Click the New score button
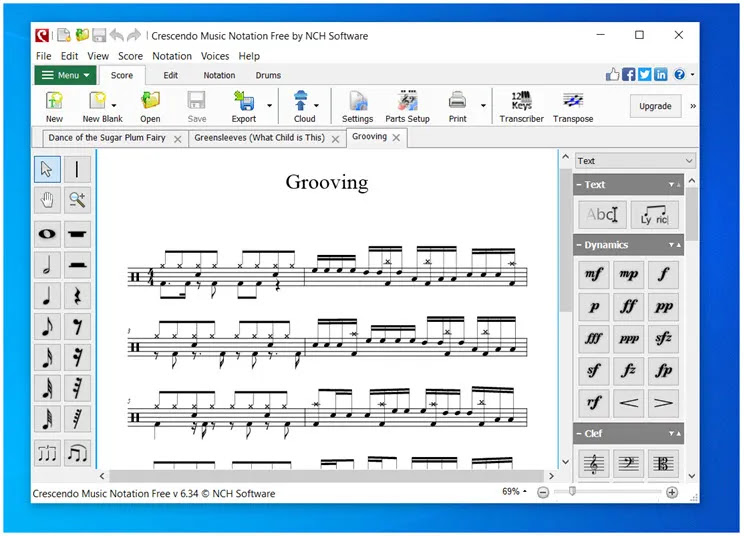 click(x=54, y=107)
